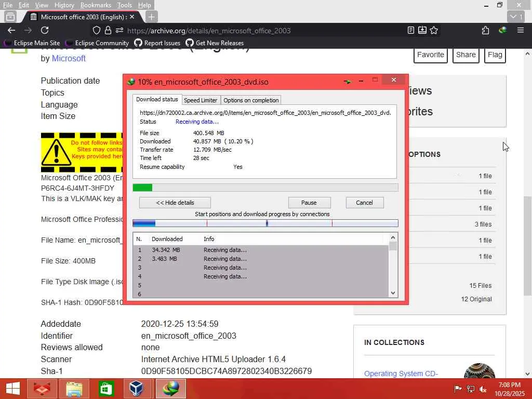This screenshot has height=399, width=532.
Task: Bookmark this page with star icon
Action: pyautogui.click(x=434, y=31)
